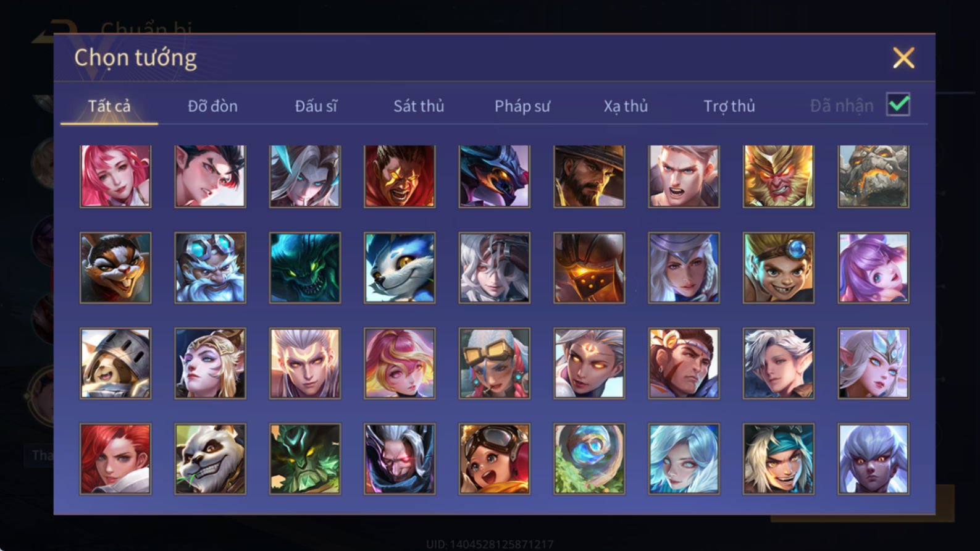Image resolution: width=980 pixels, height=551 pixels.
Task: Choose the golden monkey king hero
Action: click(x=778, y=176)
